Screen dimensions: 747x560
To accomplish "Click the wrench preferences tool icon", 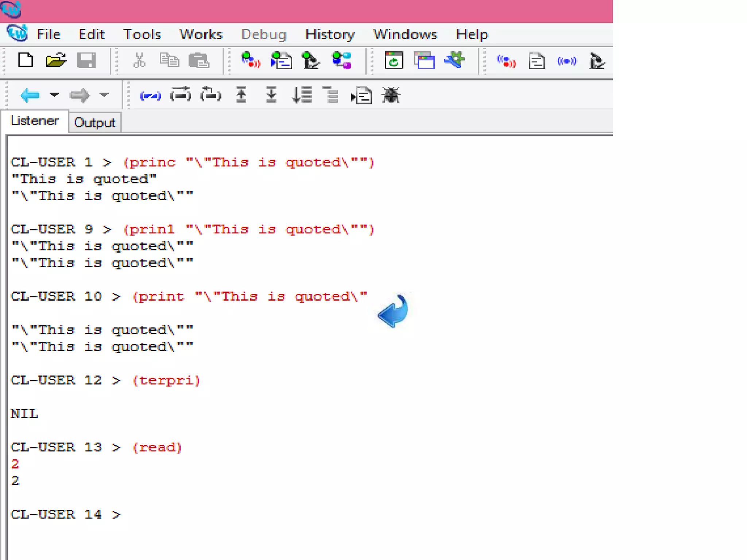I will coord(454,60).
